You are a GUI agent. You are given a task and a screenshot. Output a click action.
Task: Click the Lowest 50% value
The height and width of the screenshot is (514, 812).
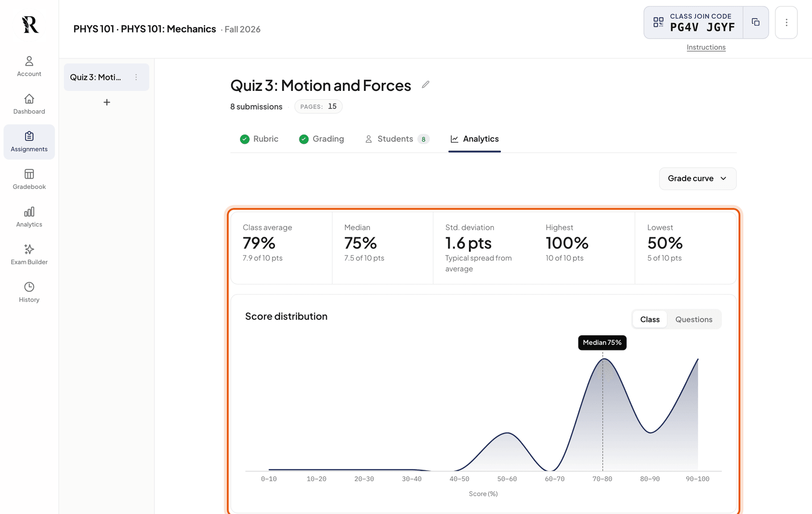665,243
